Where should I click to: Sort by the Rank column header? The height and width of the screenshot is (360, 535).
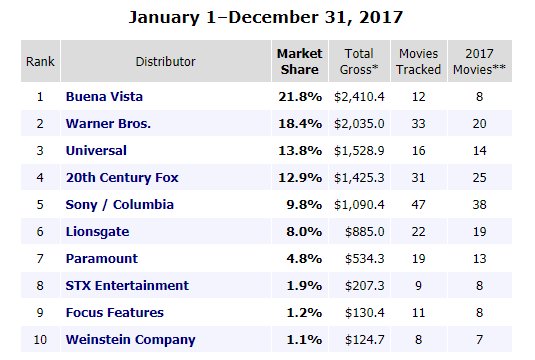[x=40, y=61]
